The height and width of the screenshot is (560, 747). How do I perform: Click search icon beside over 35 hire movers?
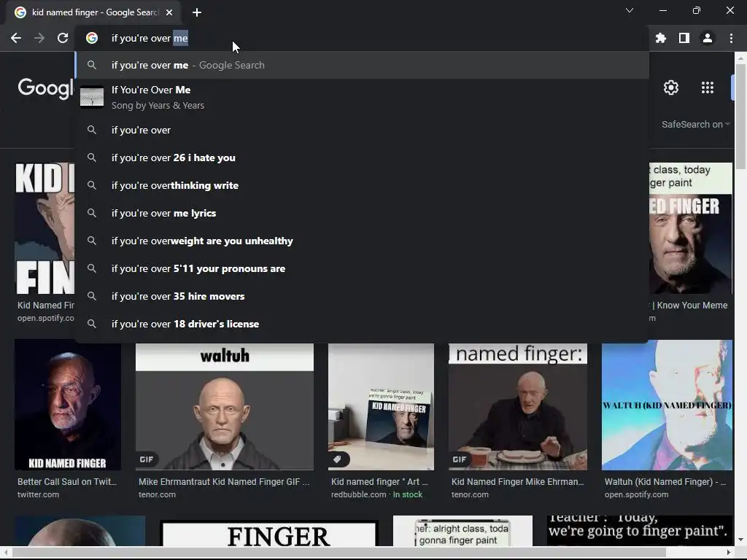[92, 296]
